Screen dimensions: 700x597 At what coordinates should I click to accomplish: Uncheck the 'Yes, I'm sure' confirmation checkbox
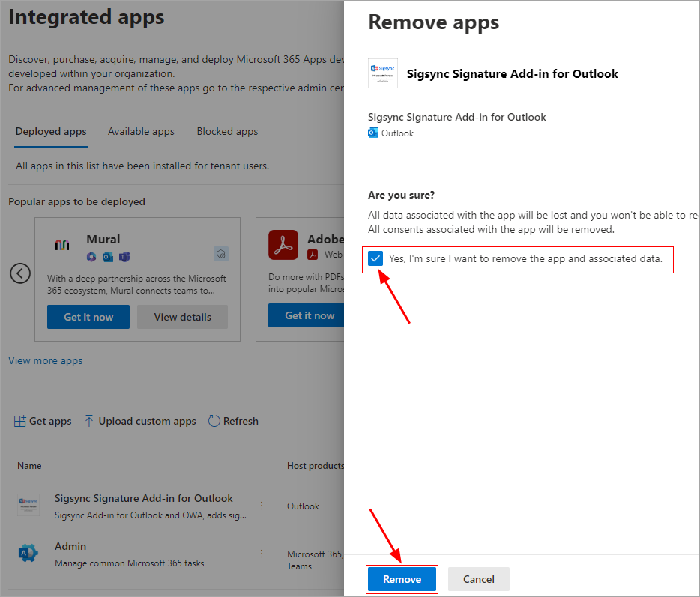(x=375, y=259)
